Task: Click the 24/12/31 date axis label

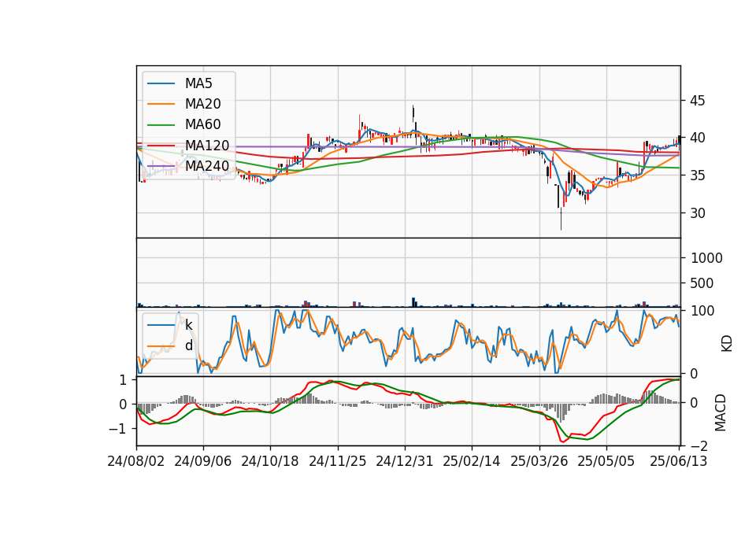Action: (x=405, y=461)
